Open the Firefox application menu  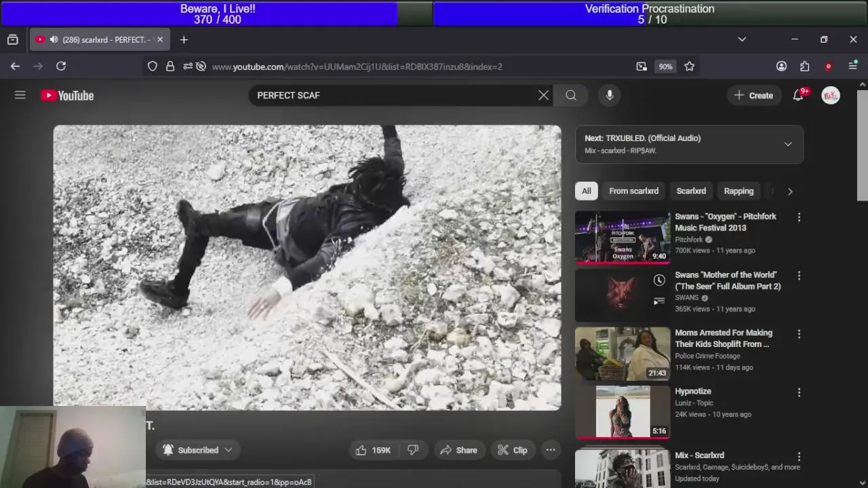(x=852, y=66)
